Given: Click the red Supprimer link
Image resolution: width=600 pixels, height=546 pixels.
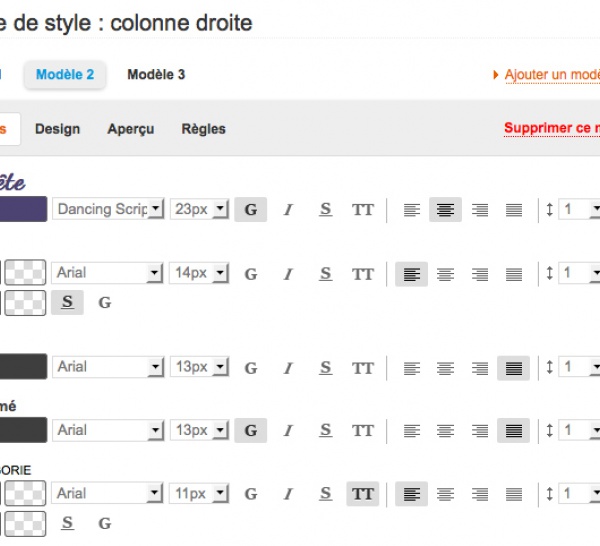Looking at the screenshot, I should coord(551,128).
